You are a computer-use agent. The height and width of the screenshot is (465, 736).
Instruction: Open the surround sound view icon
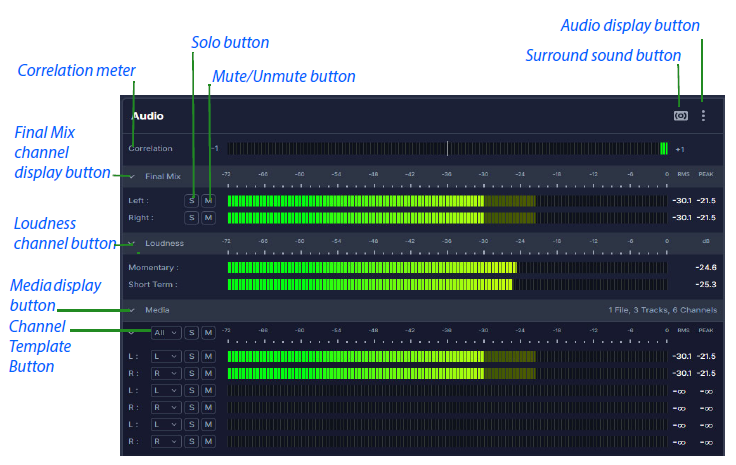tap(681, 115)
